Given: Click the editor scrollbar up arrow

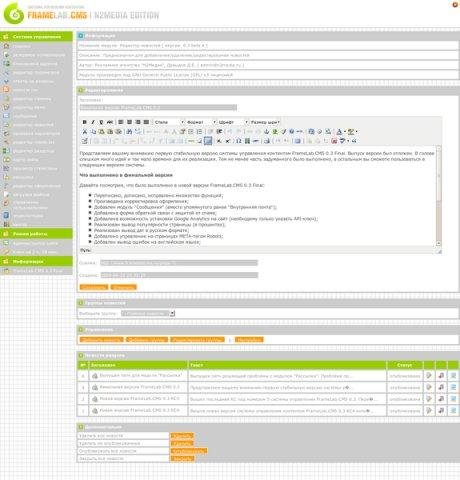Looking at the screenshot, I should pos(439,148).
